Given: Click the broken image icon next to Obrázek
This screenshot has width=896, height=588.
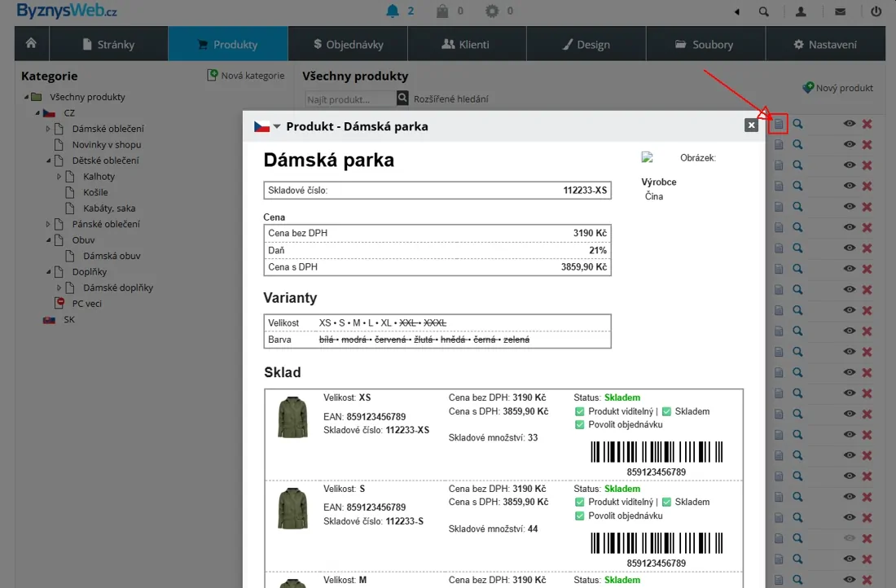Looking at the screenshot, I should 647,157.
